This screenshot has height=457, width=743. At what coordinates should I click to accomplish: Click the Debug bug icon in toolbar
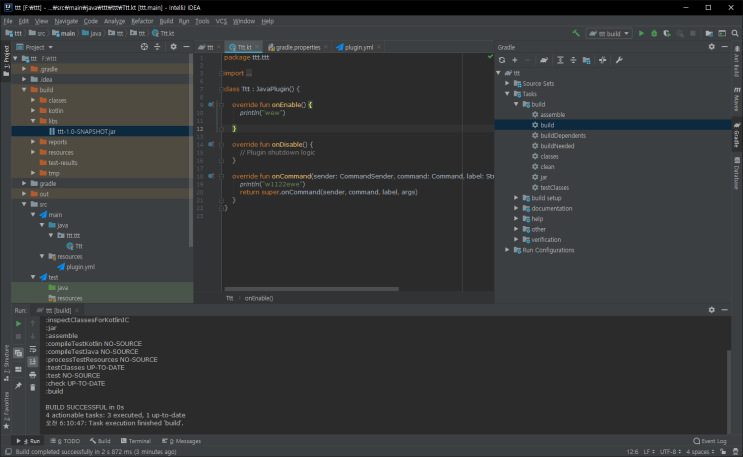pyautogui.click(x=654, y=33)
